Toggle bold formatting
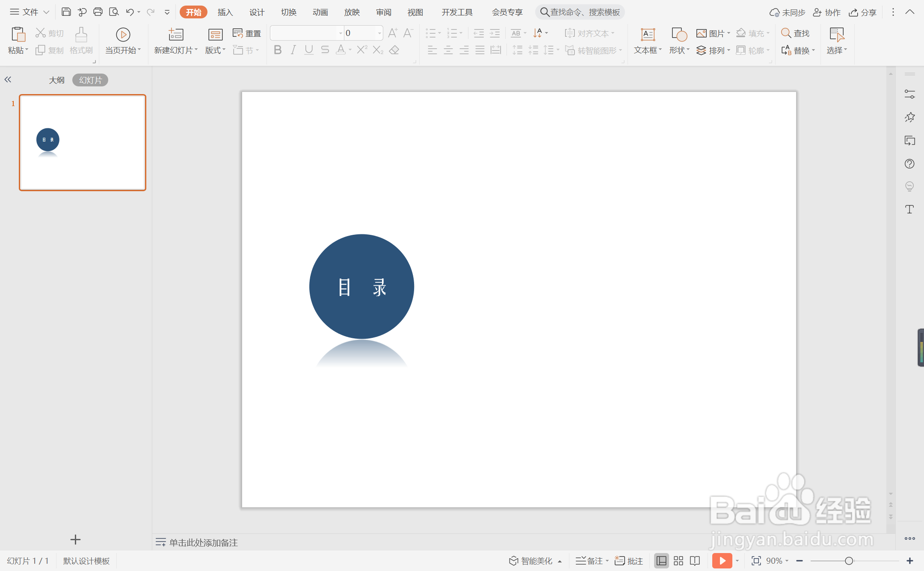This screenshot has width=924, height=571. [278, 50]
